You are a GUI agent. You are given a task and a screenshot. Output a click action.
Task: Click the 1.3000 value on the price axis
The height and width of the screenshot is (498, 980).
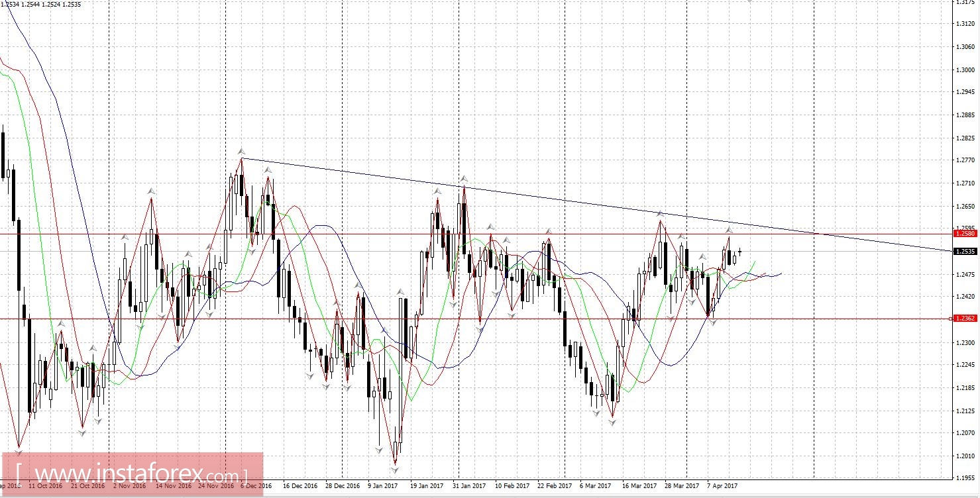coord(965,70)
